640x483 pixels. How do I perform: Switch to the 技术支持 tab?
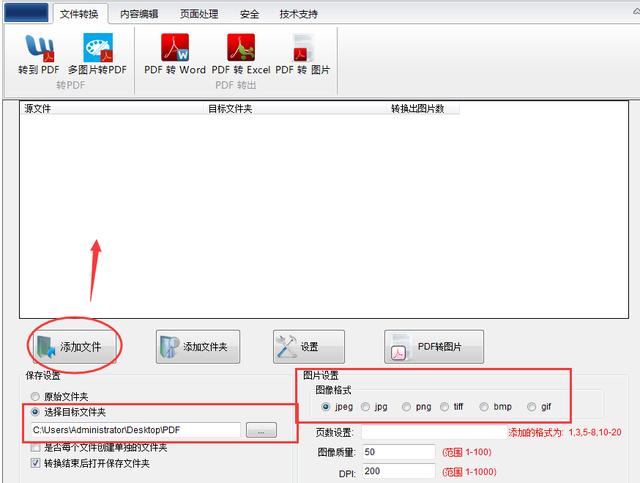click(298, 14)
